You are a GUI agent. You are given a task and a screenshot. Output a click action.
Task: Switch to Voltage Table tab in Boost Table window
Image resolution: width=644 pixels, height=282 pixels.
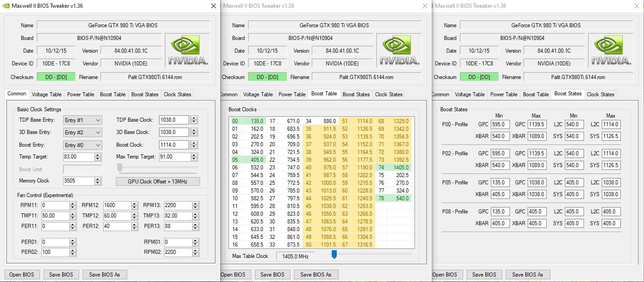coord(258,94)
